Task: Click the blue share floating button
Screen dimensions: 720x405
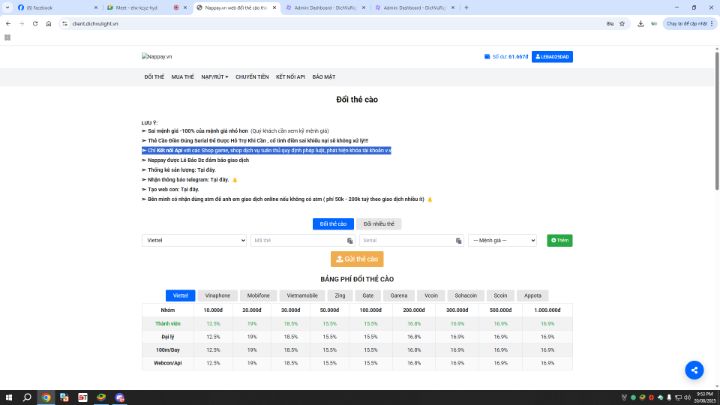Action: [694, 370]
